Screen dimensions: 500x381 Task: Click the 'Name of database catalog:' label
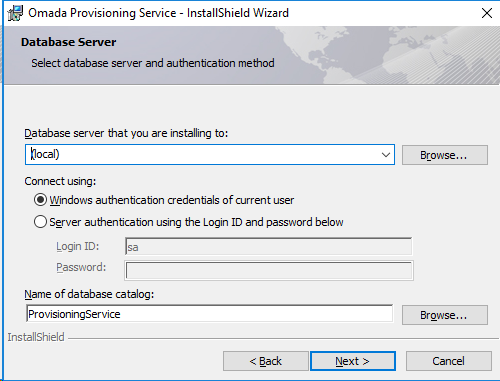click(89, 294)
